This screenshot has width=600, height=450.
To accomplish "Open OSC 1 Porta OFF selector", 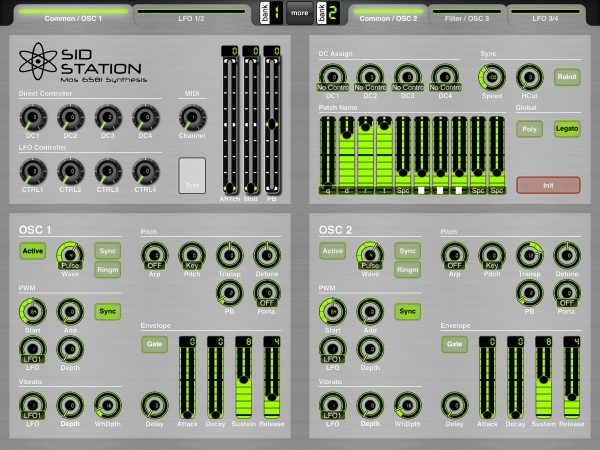I will [267, 294].
